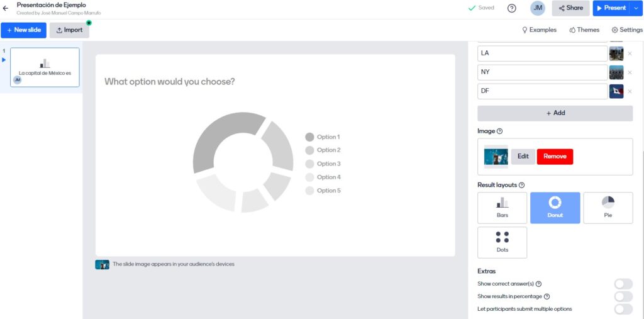Viewport: 644px width, 319px height.
Task: Toggle Show correct answer(s) switch
Action: click(623, 284)
